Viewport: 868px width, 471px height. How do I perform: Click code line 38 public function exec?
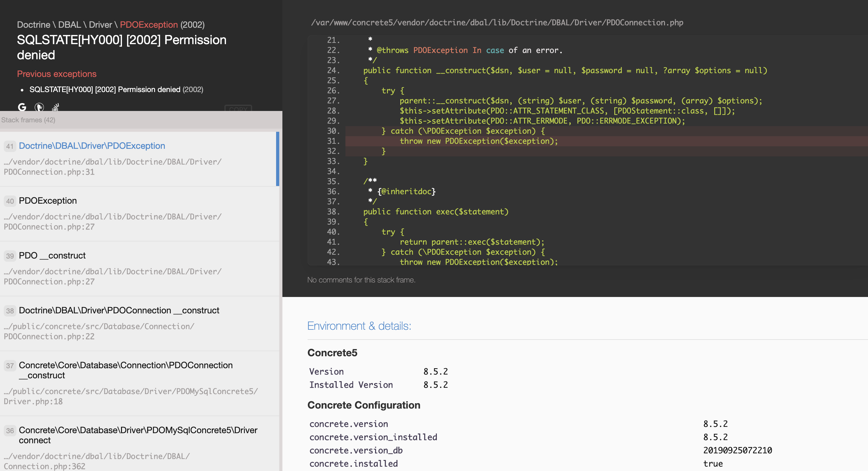point(436,212)
